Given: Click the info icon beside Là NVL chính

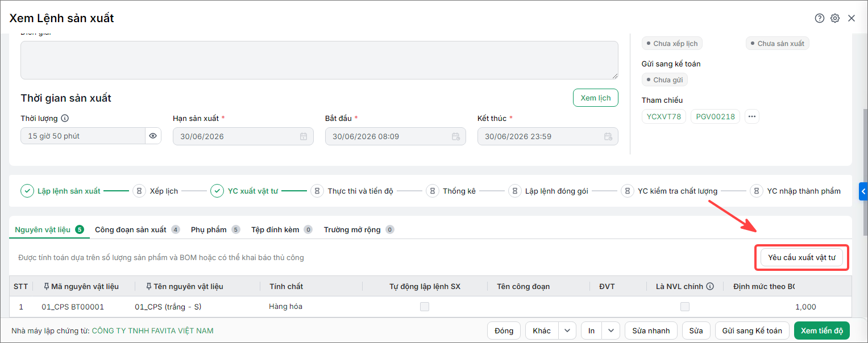Looking at the screenshot, I should (x=710, y=286).
